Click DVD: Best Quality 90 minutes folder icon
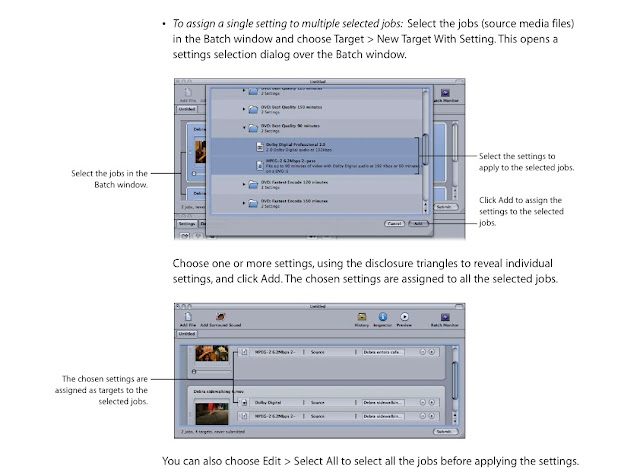 [x=253, y=128]
